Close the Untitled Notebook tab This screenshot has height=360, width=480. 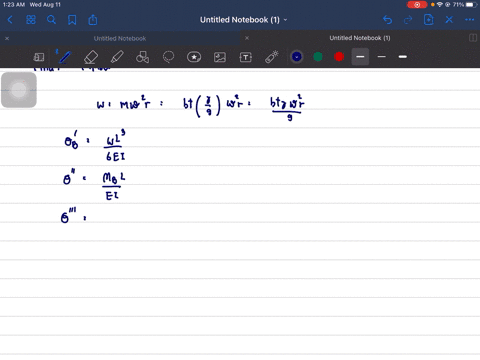coord(7,38)
